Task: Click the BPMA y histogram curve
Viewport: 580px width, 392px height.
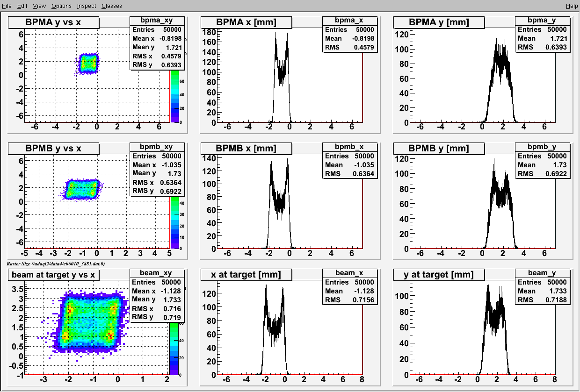Action: tap(501, 77)
